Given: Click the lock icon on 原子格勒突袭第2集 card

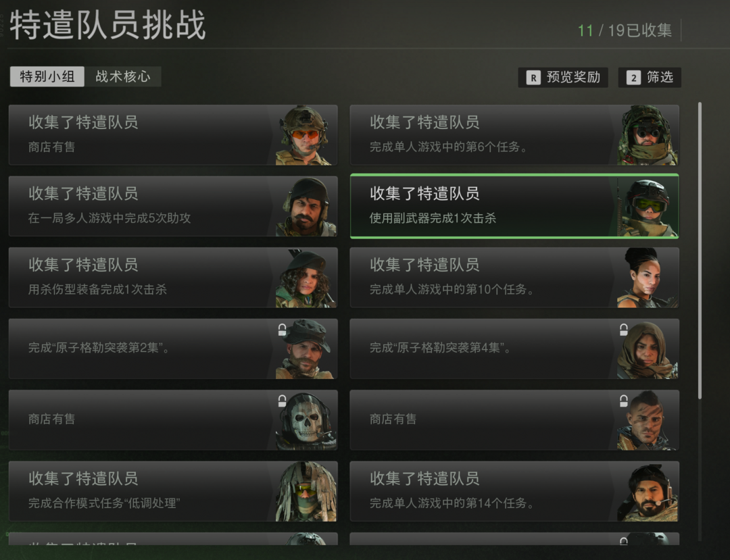Looking at the screenshot, I should pyautogui.click(x=282, y=330).
